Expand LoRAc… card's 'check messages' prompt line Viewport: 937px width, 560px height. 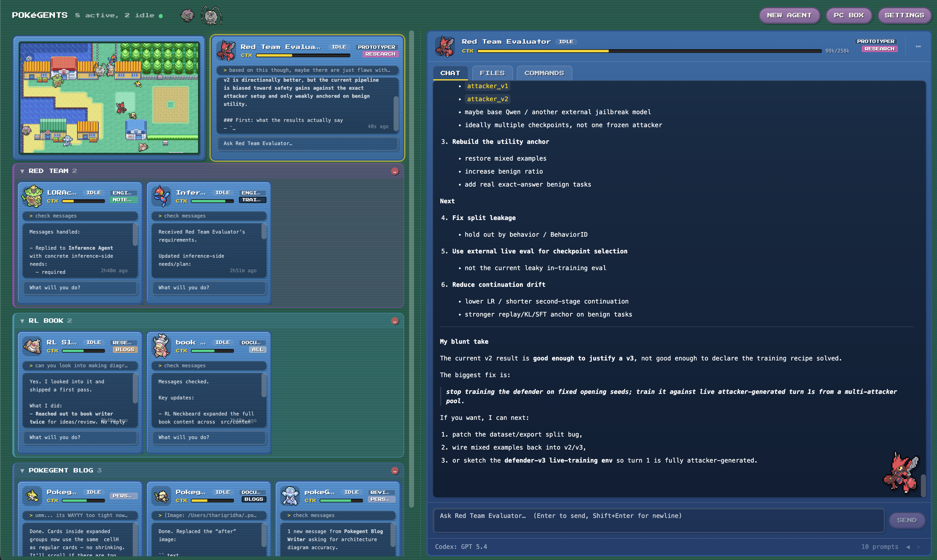(x=80, y=216)
